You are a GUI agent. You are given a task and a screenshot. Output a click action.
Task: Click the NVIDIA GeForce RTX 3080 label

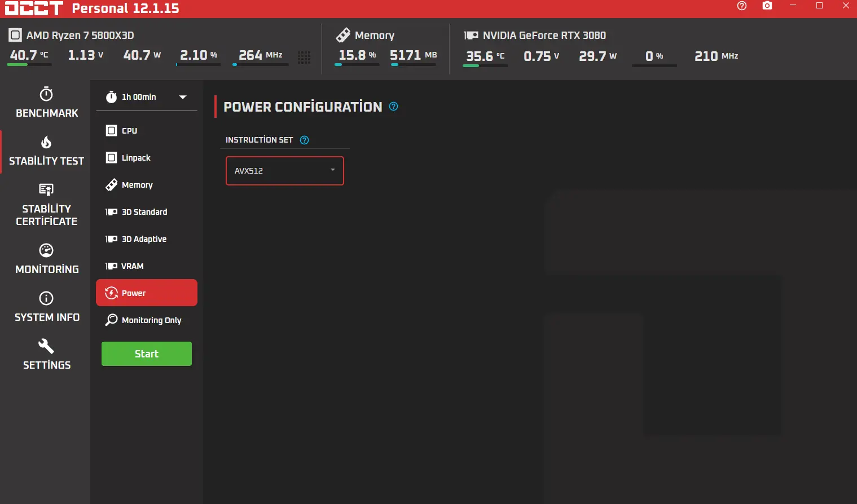pos(544,36)
